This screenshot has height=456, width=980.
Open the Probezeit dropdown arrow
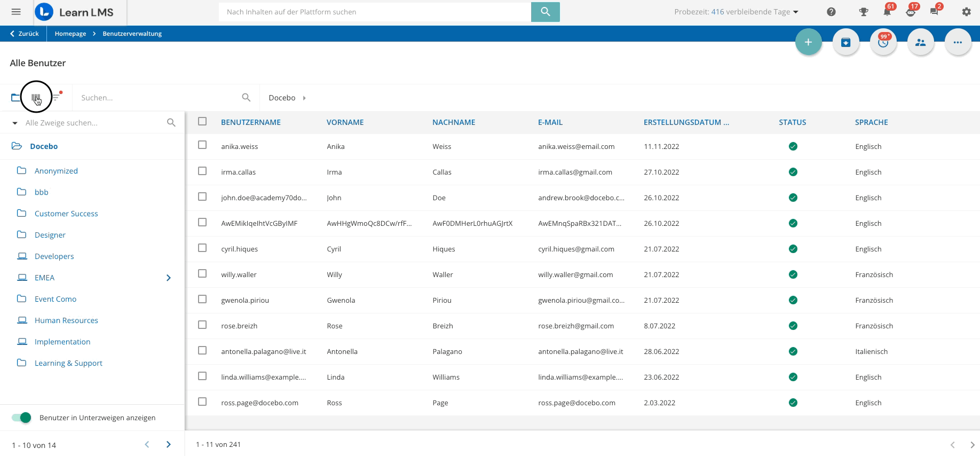pos(796,12)
